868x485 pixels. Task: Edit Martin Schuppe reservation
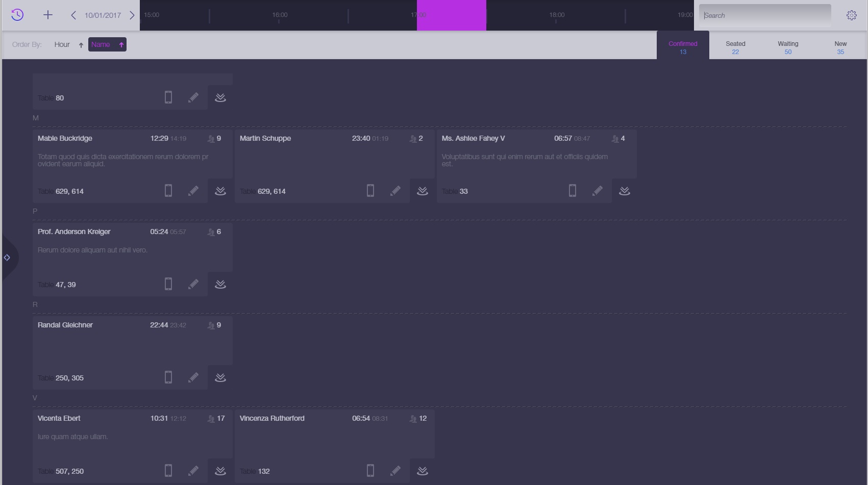click(395, 191)
